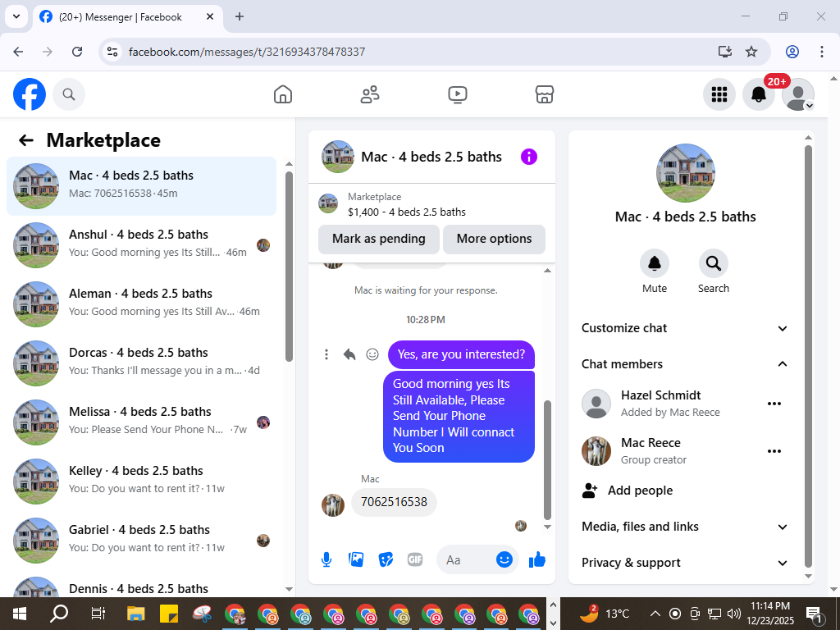This screenshot has height=630, width=840.
Task: Click the Add people icon
Action: pyautogui.click(x=590, y=491)
